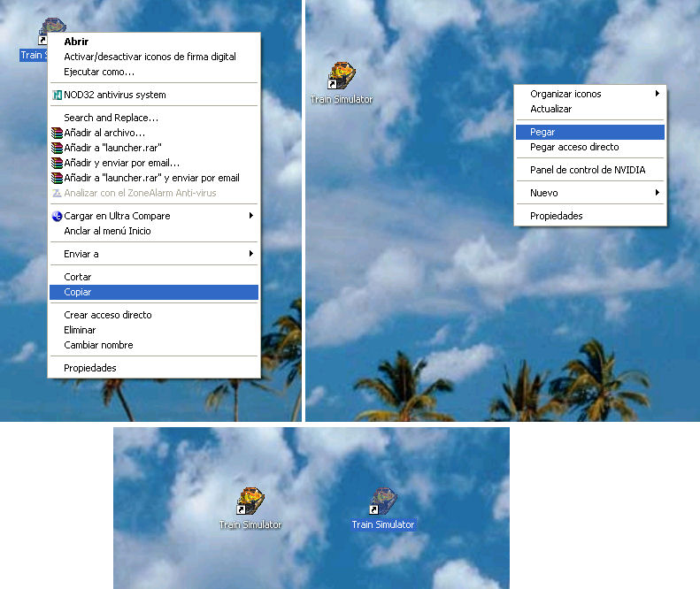This screenshot has width=700, height=589.
Task: Choose "Cambiar nombre" to rename the shortcut
Action: click(x=98, y=345)
